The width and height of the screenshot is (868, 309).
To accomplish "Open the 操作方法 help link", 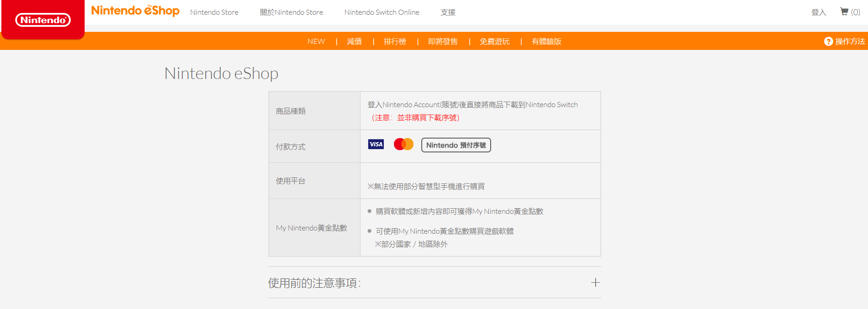I will (850, 42).
